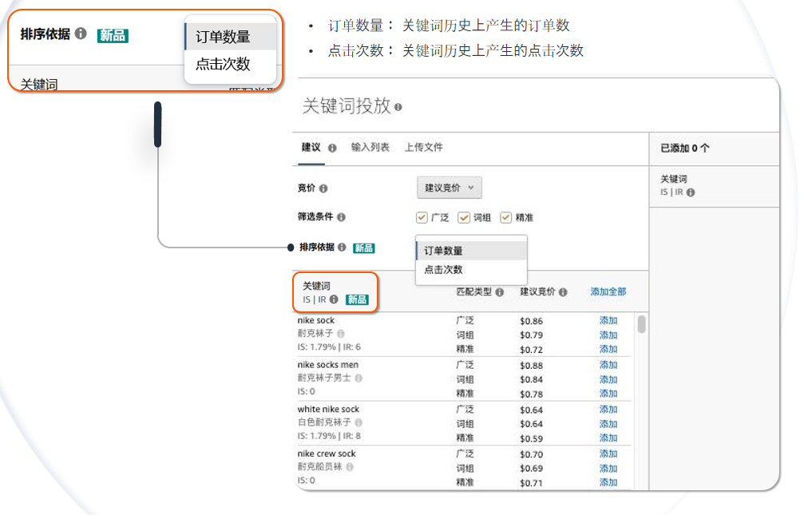Click the teal 新品 badge beside 排序依据
The image size is (812, 515).
click(x=363, y=248)
